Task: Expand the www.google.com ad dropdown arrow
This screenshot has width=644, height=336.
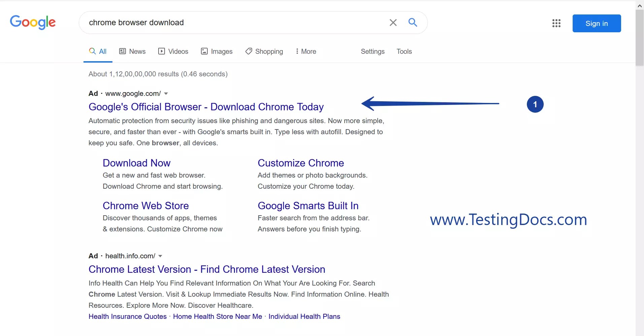Action: pyautogui.click(x=166, y=94)
